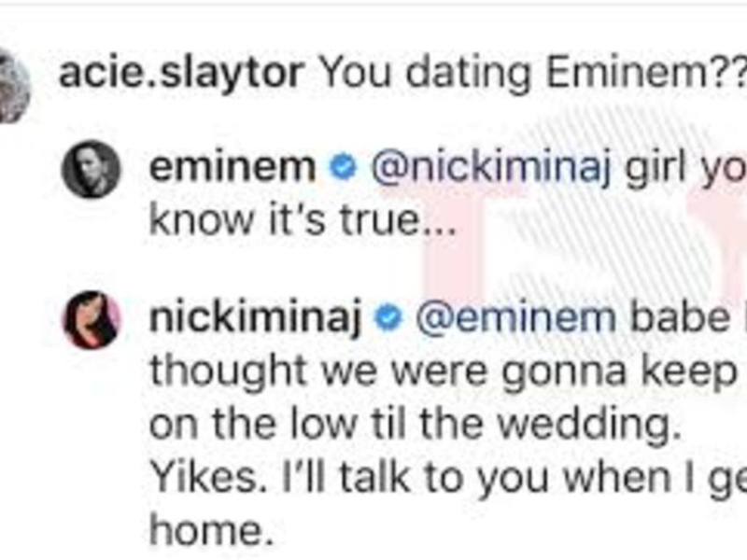Click nickiminaj's blue verified badge
747x560 pixels.
(388, 319)
